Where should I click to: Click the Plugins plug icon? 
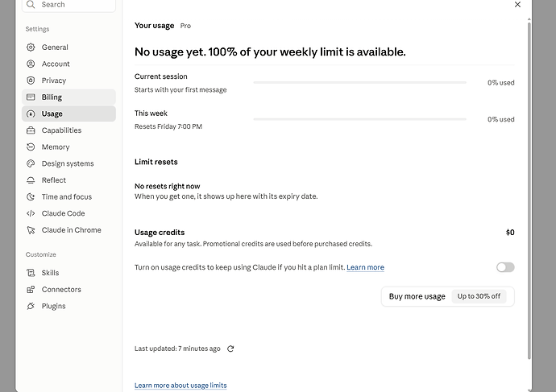click(x=31, y=306)
